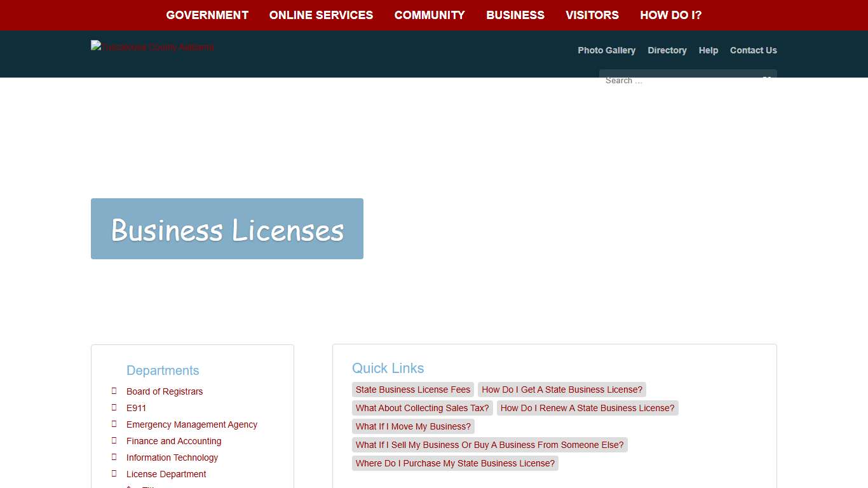Open the Contact Us page
This screenshot has height=488, width=868.
[754, 50]
